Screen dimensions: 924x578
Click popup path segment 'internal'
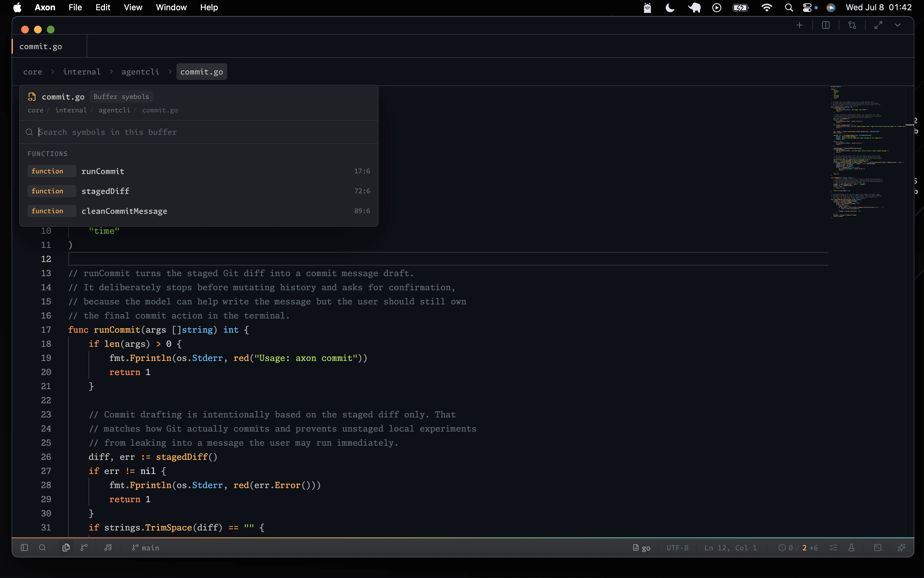(71, 110)
